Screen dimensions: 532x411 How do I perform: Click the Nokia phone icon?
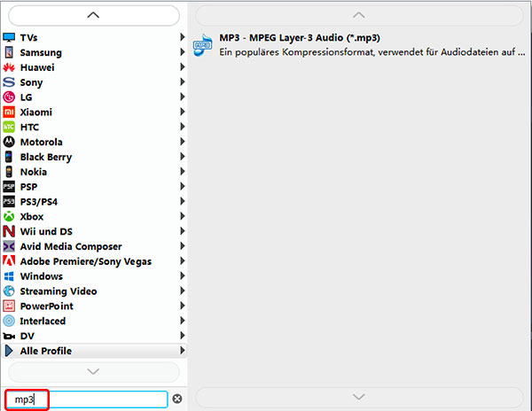pos(9,172)
